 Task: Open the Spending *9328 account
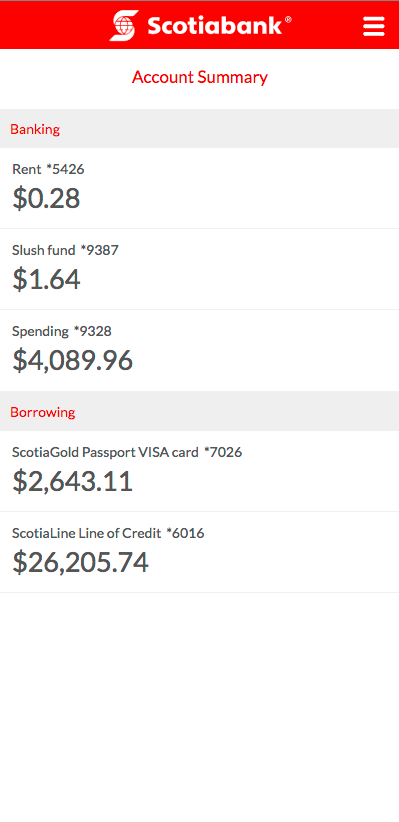coord(199,351)
